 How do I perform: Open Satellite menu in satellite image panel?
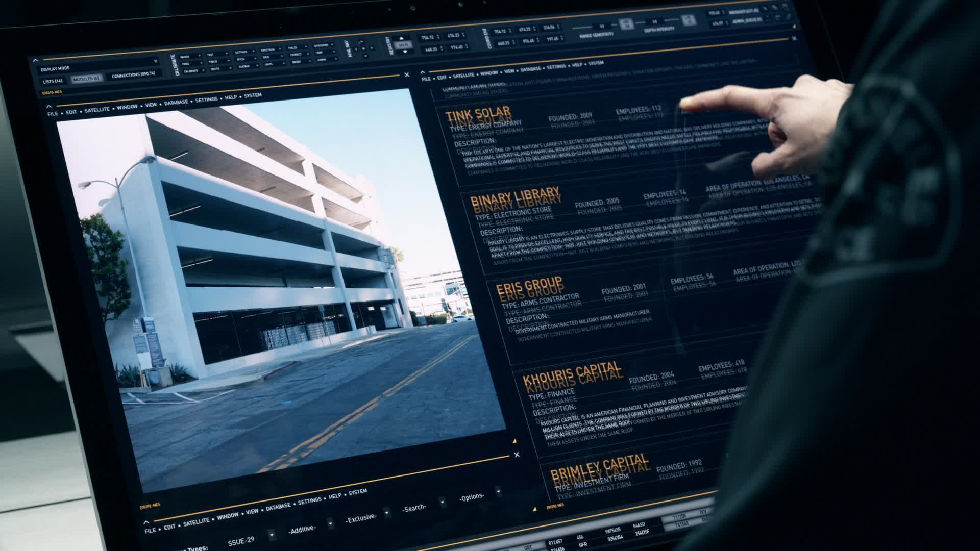pos(97,110)
